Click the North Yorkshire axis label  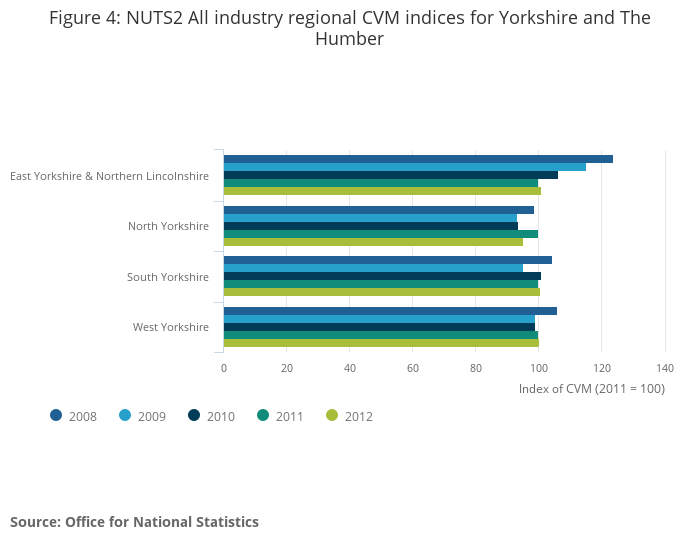(168, 226)
